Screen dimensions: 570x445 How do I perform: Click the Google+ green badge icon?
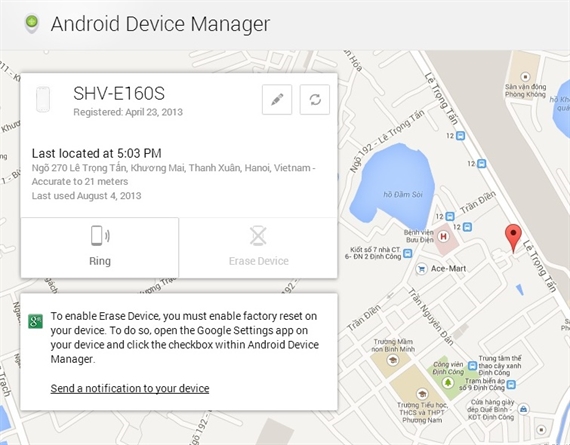pos(36,321)
